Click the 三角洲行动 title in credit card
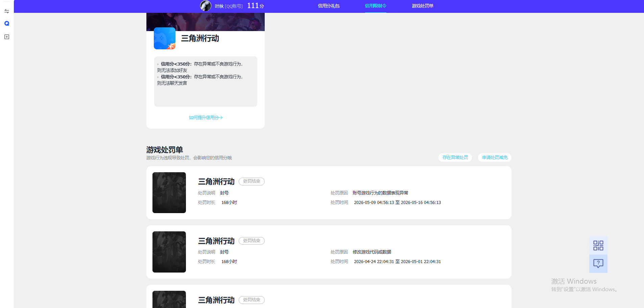This screenshot has width=644, height=308. coord(200,38)
